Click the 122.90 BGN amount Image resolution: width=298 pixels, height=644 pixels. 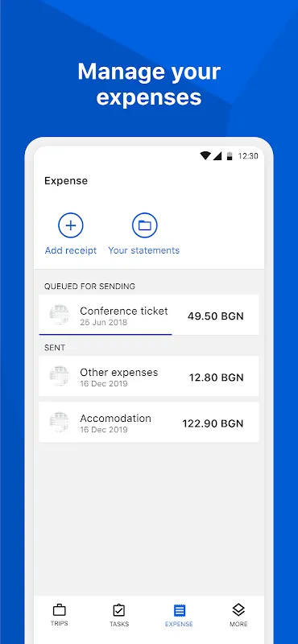click(x=213, y=423)
